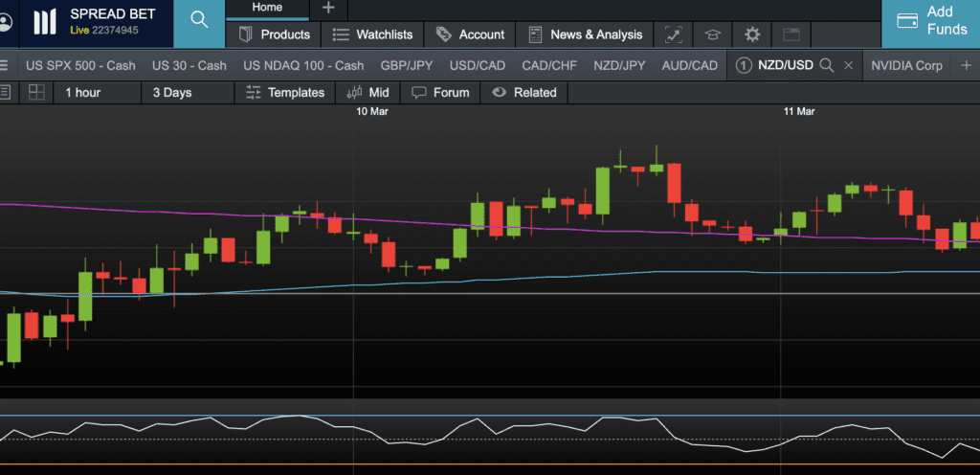Open the education graduation cap icon
980x475 pixels.
[x=712, y=35]
